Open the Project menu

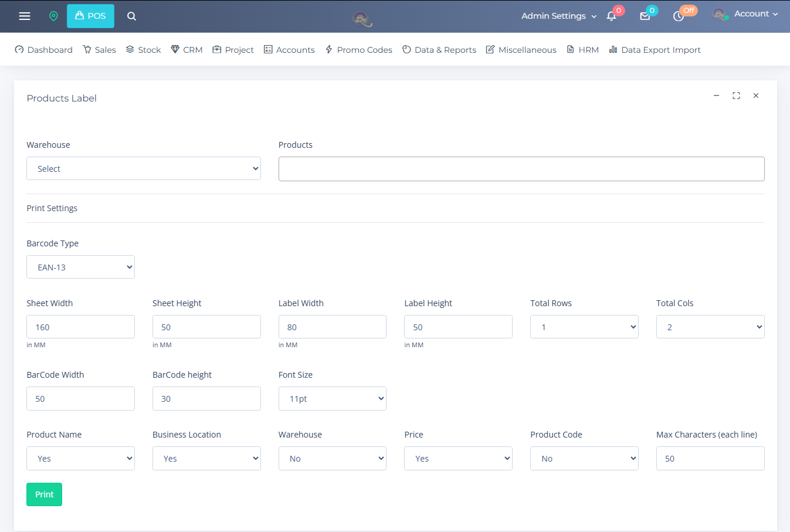(x=233, y=50)
